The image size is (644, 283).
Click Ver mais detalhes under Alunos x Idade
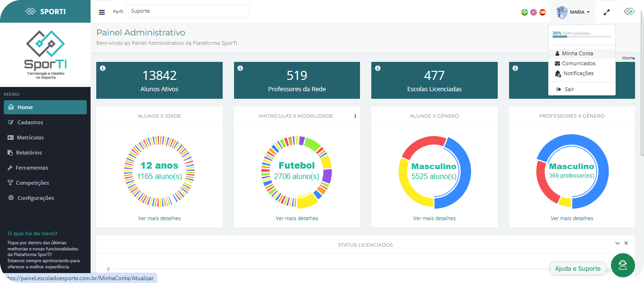[x=159, y=218]
